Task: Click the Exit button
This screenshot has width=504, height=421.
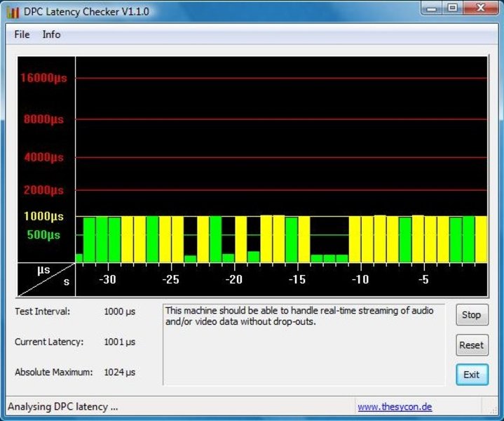Action: click(x=472, y=375)
